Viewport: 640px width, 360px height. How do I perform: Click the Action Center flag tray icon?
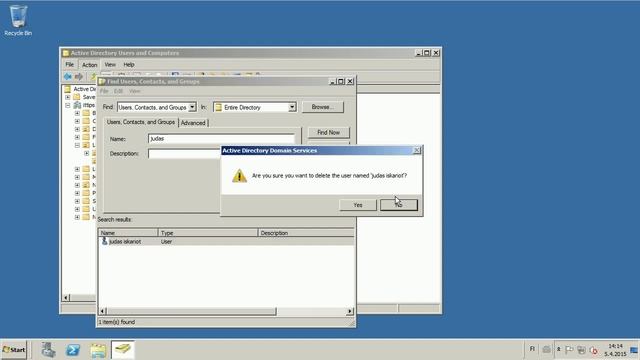(569, 350)
